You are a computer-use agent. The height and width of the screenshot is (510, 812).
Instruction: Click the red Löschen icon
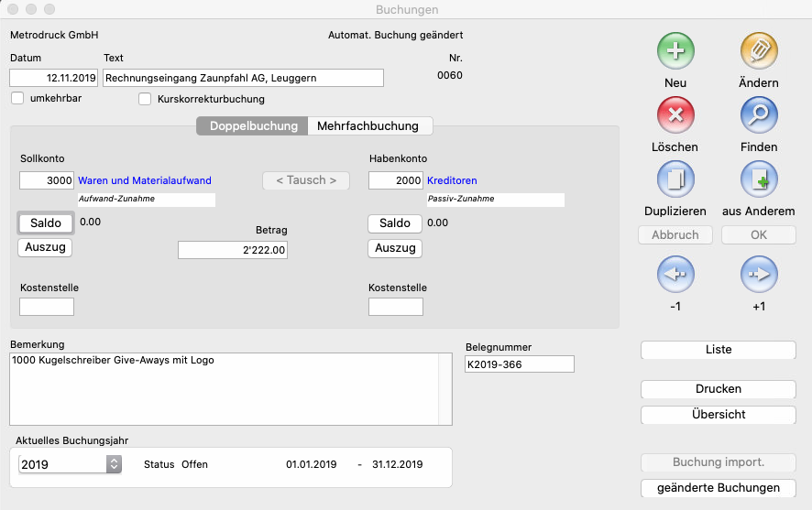coord(675,115)
